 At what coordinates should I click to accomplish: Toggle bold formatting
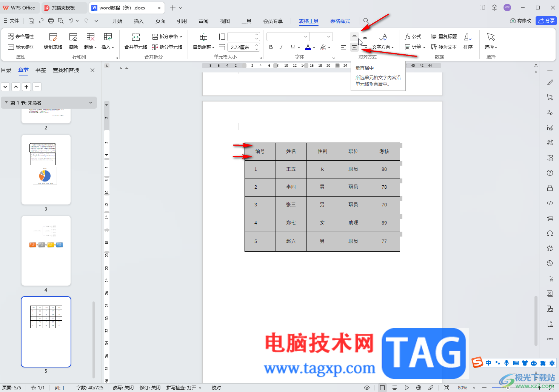click(271, 47)
